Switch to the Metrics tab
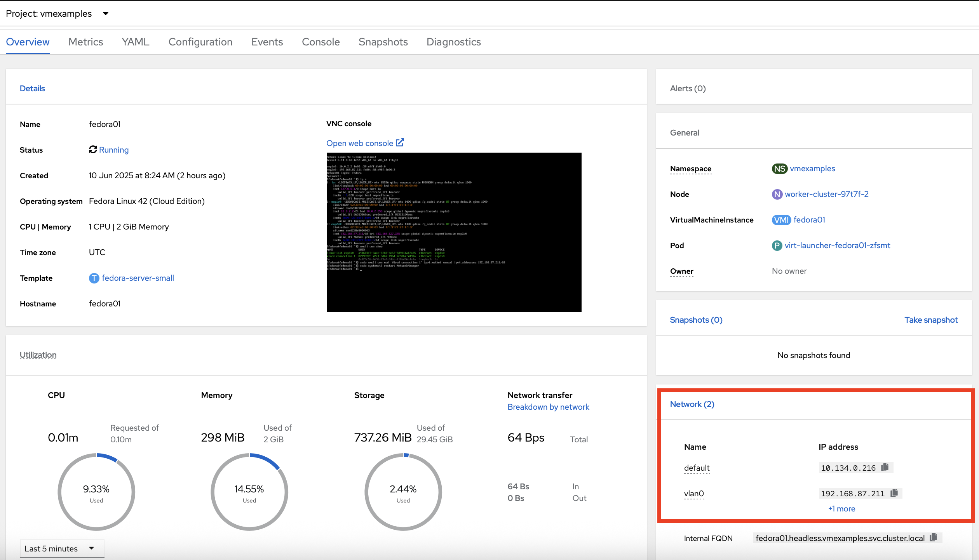979x560 pixels. click(x=86, y=42)
